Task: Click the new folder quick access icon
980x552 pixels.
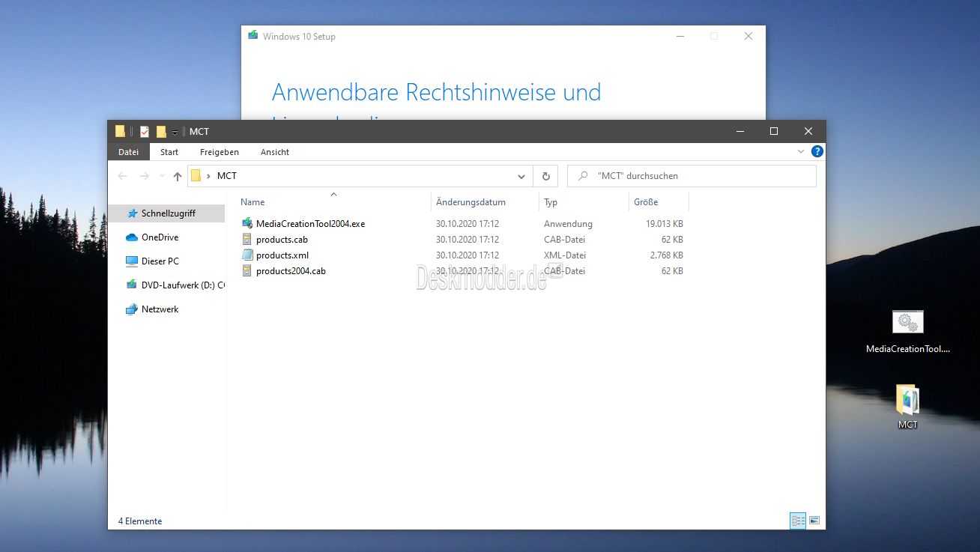Action: [160, 132]
